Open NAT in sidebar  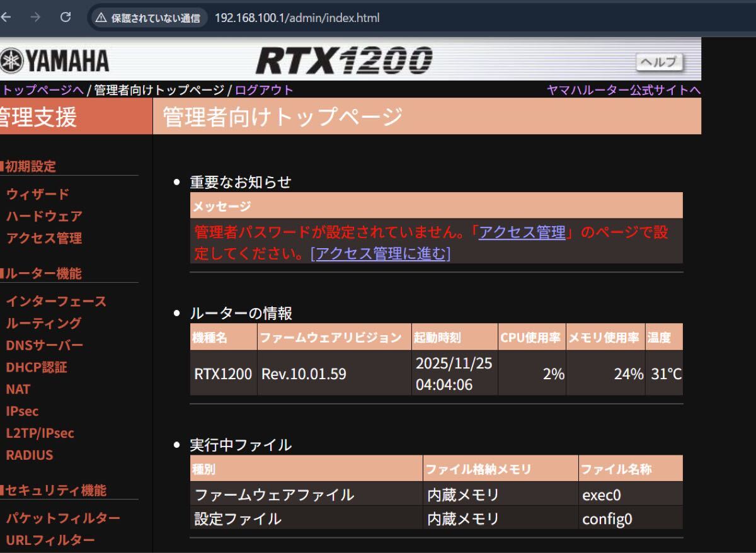18,389
